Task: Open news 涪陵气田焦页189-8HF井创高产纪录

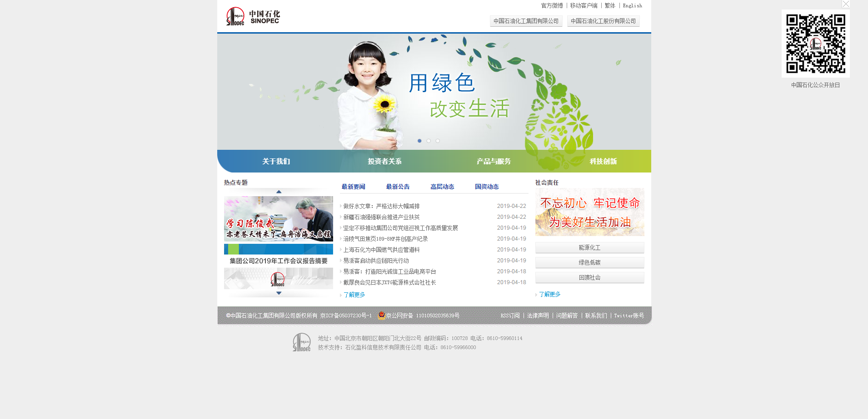Action: tap(385, 239)
